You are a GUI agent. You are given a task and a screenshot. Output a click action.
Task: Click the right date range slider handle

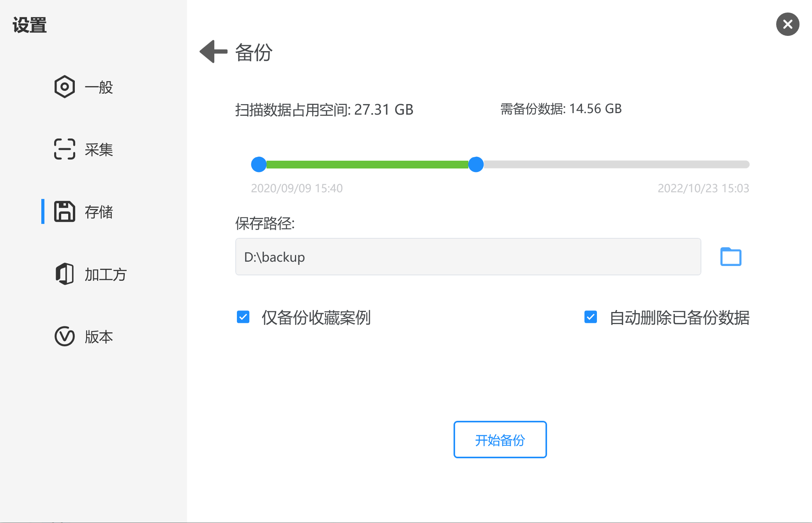[x=476, y=164]
